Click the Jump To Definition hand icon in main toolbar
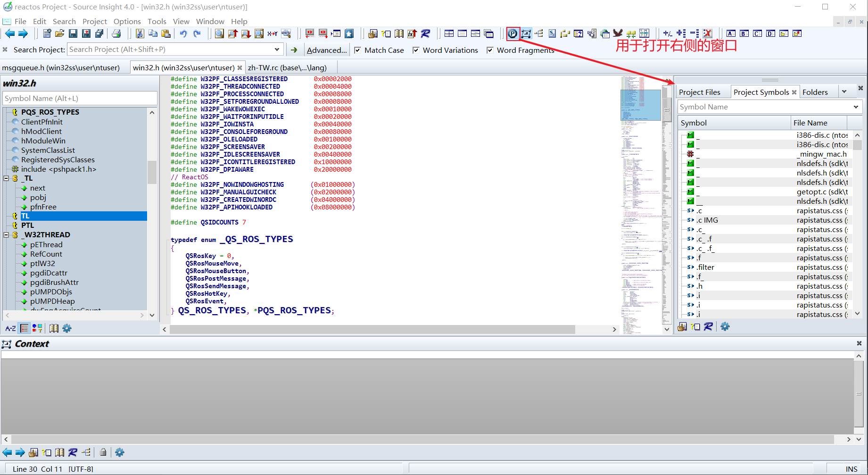This screenshot has height=475, width=868. click(372, 33)
